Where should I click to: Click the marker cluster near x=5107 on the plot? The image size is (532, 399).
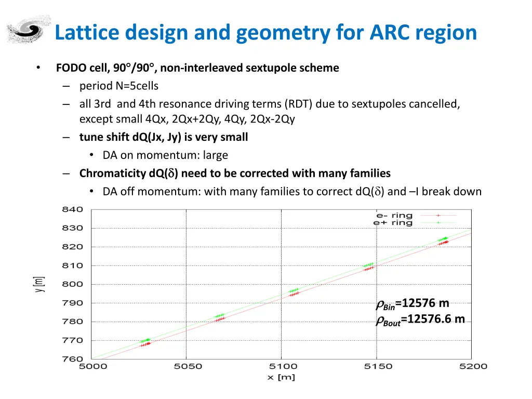pyautogui.click(x=294, y=292)
